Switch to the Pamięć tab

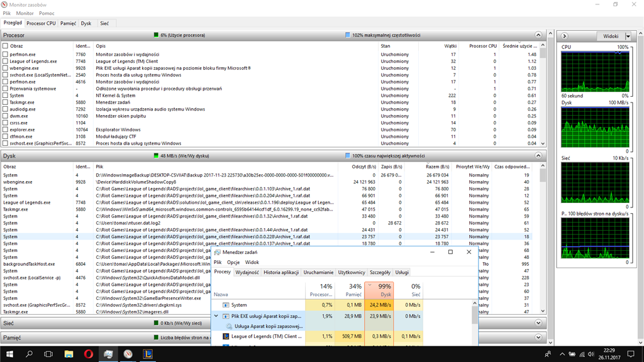pos(68,23)
